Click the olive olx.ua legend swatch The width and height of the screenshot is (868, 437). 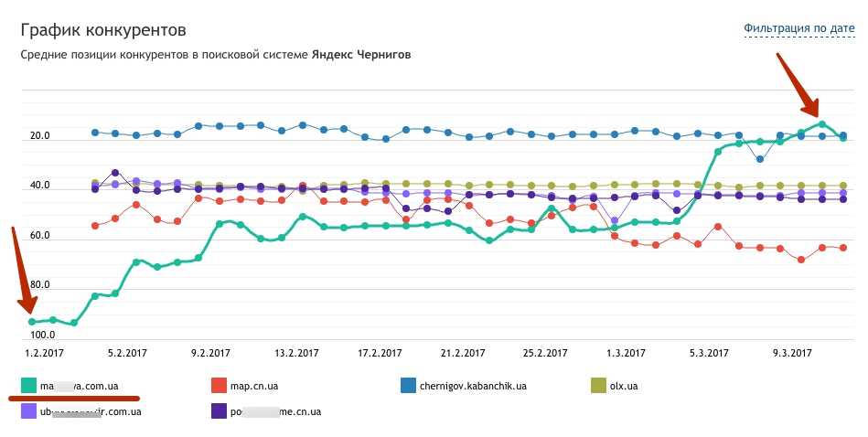599,386
